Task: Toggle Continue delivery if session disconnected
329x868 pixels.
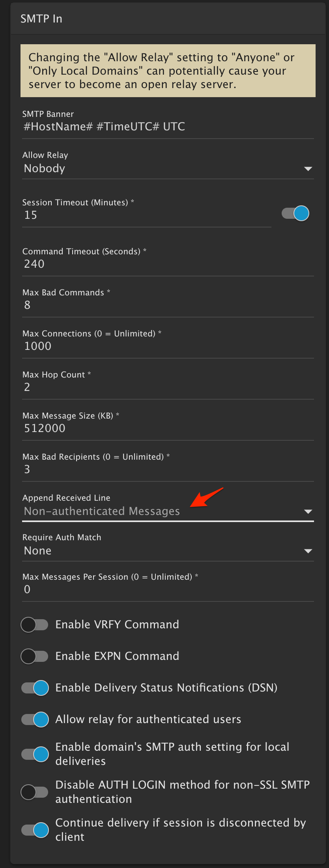Action: (35, 830)
